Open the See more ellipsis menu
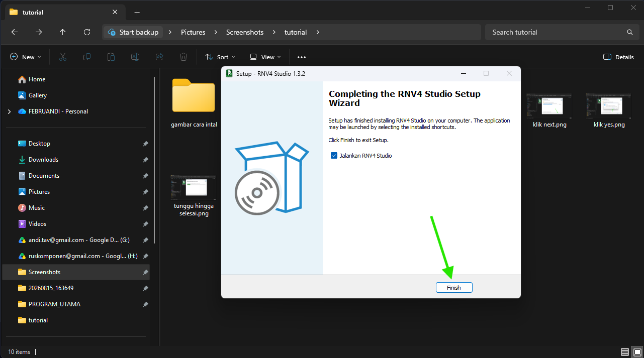 (x=302, y=57)
